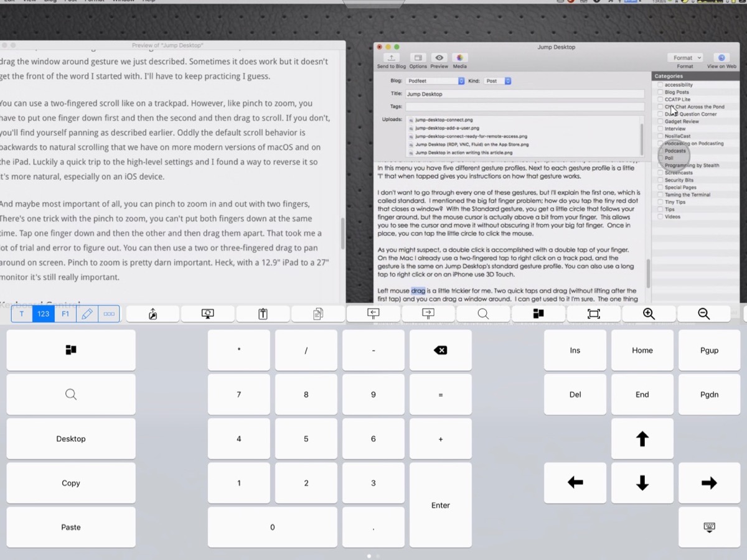Click the View on Web icon

[x=721, y=58]
